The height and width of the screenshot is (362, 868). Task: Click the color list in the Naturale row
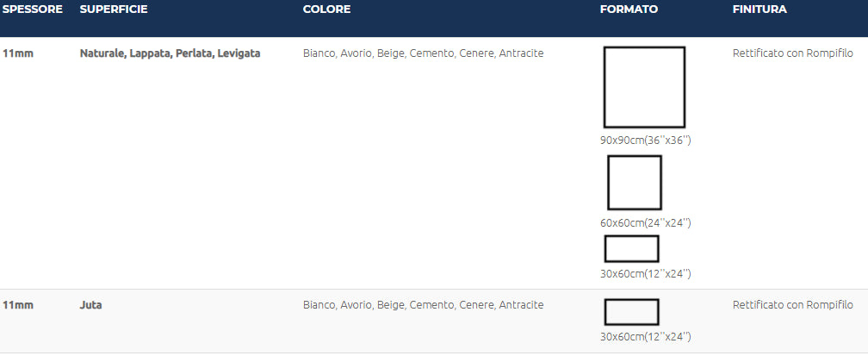tap(424, 53)
